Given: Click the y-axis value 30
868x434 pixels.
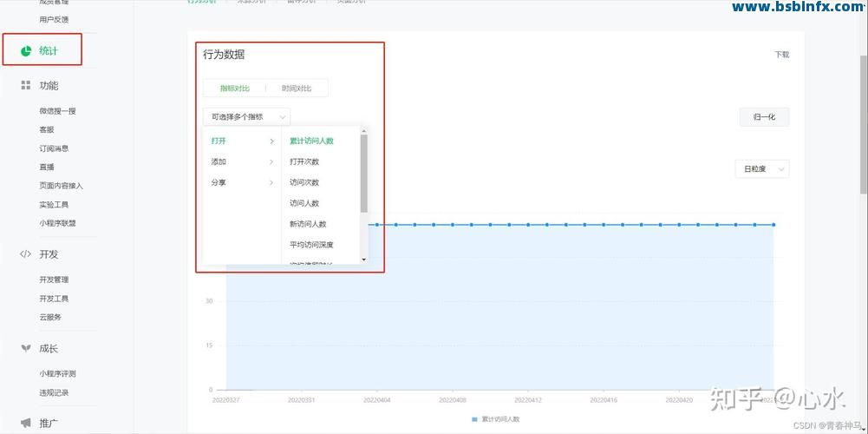Looking at the screenshot, I should coord(209,301).
